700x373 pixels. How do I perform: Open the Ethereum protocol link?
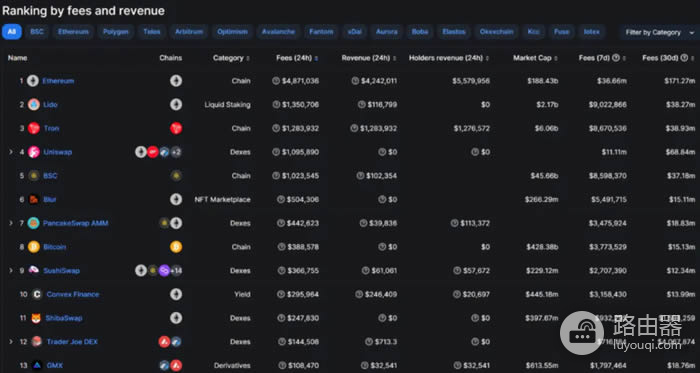coord(58,81)
